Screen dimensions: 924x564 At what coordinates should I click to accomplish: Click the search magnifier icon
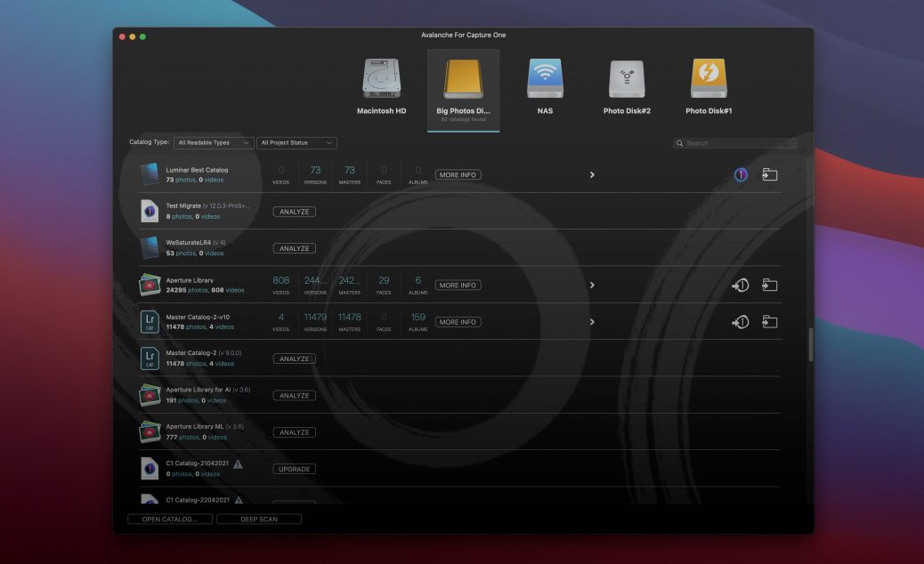pos(679,143)
